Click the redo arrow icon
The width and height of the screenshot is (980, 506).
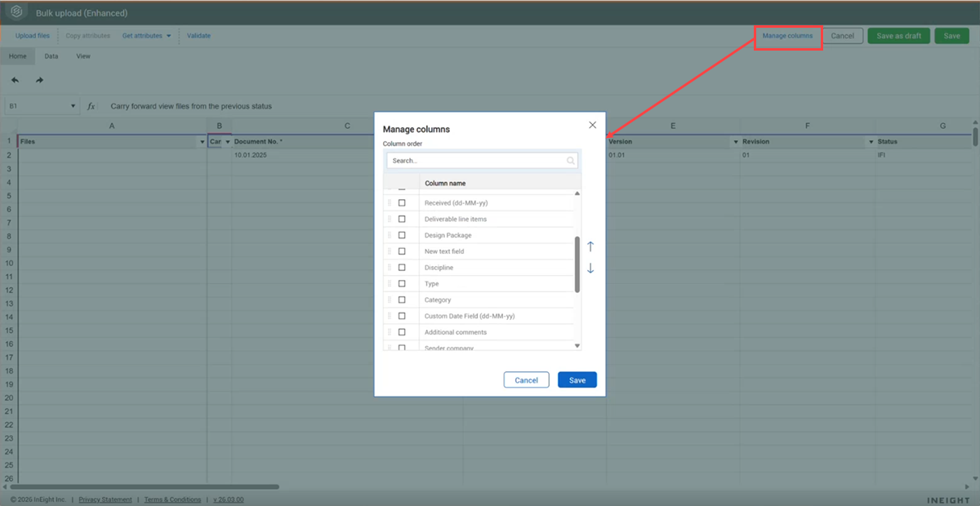[39, 80]
